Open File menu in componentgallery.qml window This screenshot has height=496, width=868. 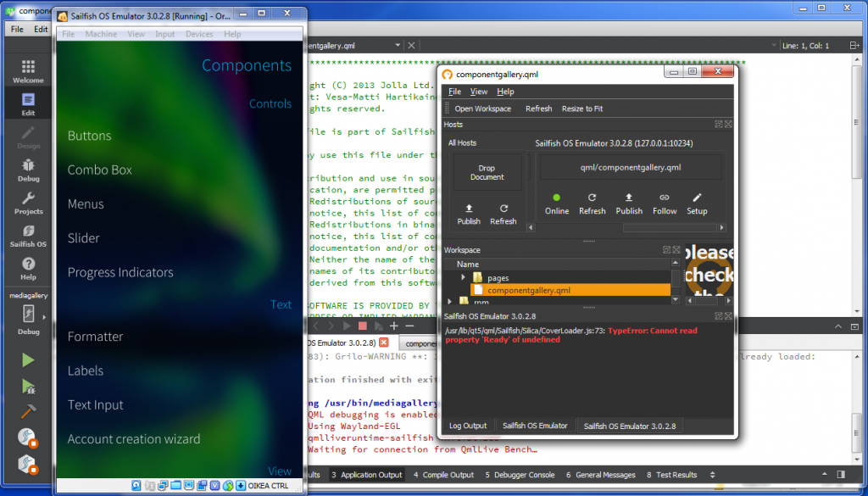[454, 92]
